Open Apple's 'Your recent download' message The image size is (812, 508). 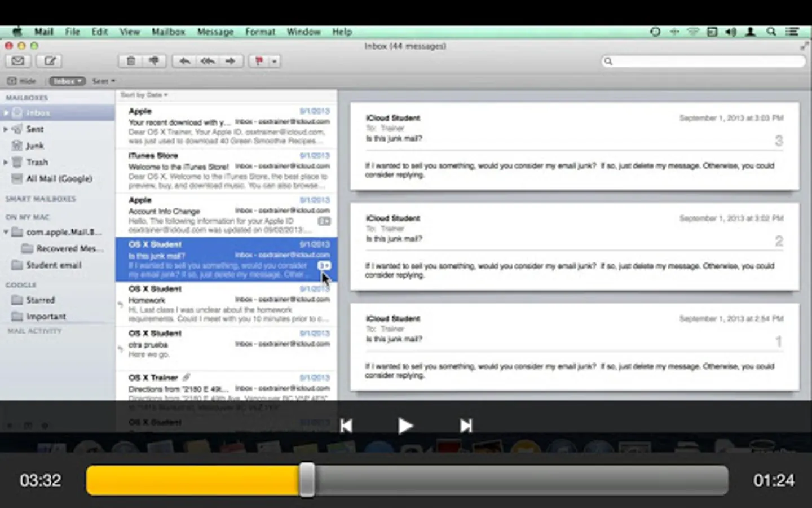[x=227, y=126]
